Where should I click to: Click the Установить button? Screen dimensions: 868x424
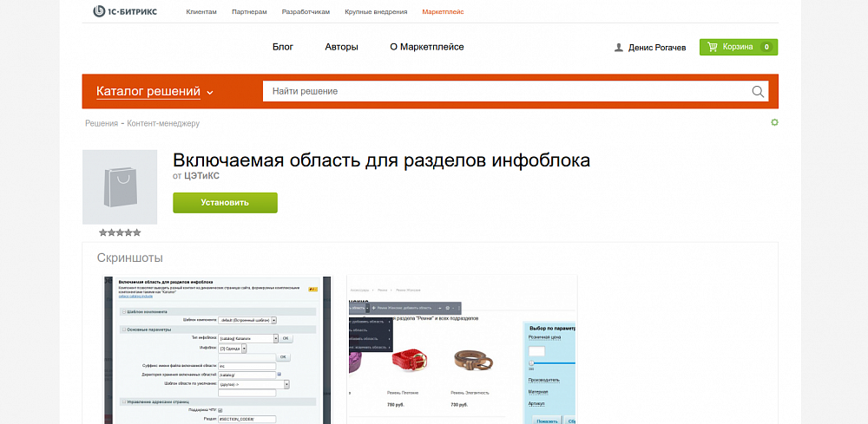click(225, 202)
